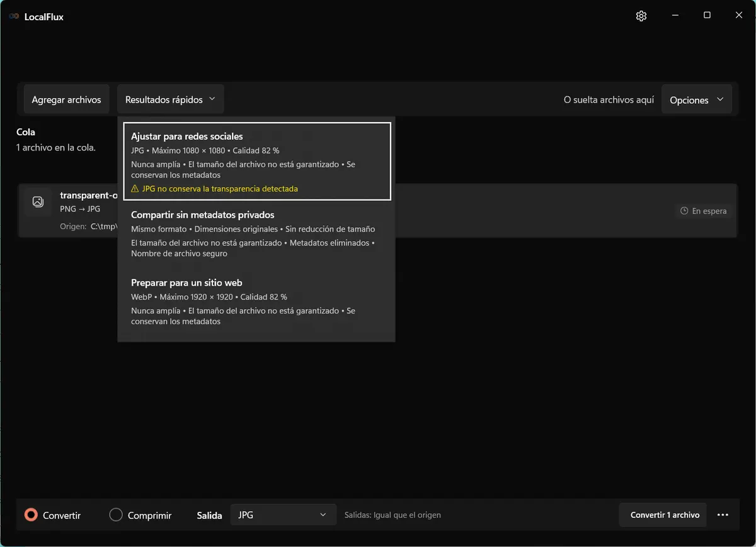
Task: Choose Preparar para un sitio web preset
Action: (257, 302)
